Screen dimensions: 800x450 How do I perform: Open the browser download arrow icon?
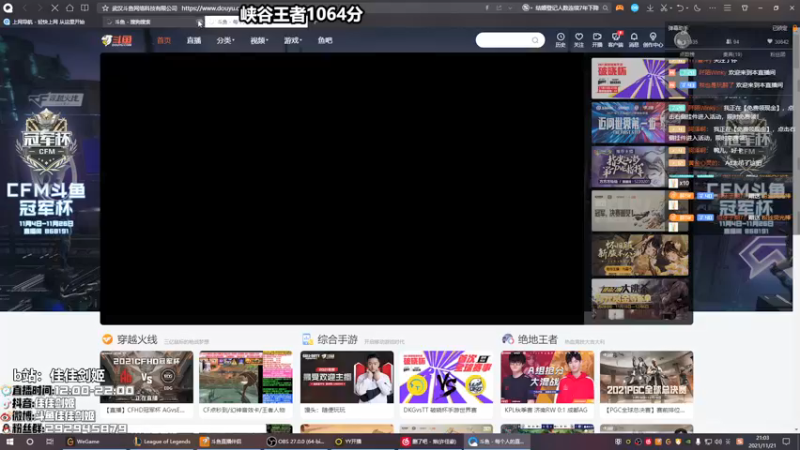click(x=650, y=8)
